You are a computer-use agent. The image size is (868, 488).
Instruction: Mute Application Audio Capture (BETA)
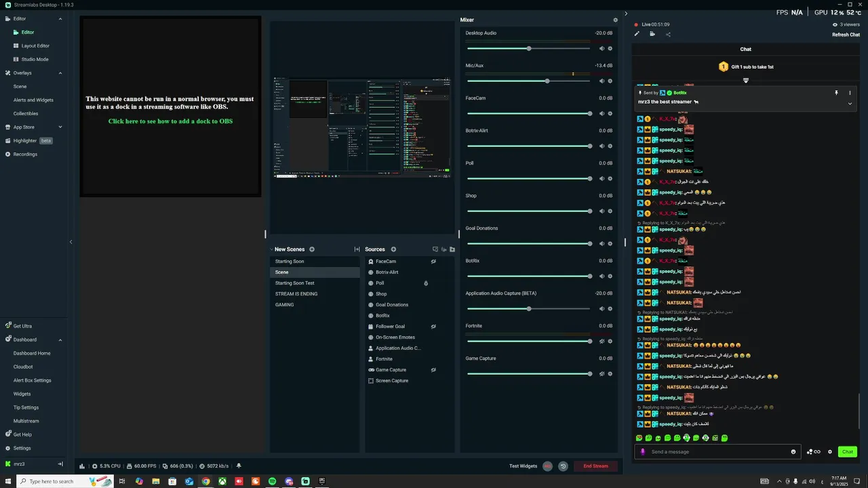tap(601, 308)
